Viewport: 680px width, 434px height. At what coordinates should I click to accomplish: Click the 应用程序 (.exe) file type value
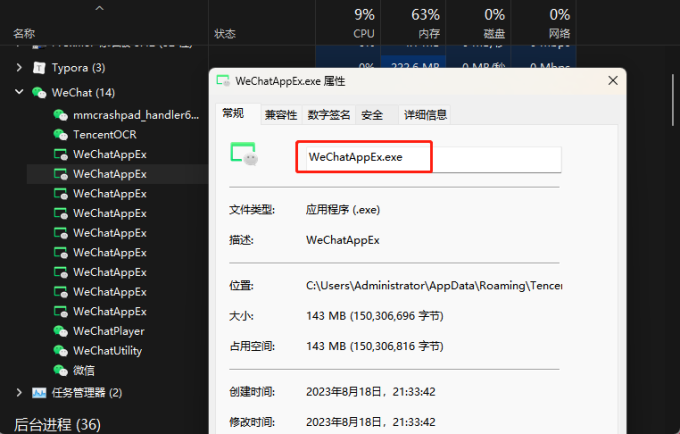(343, 210)
